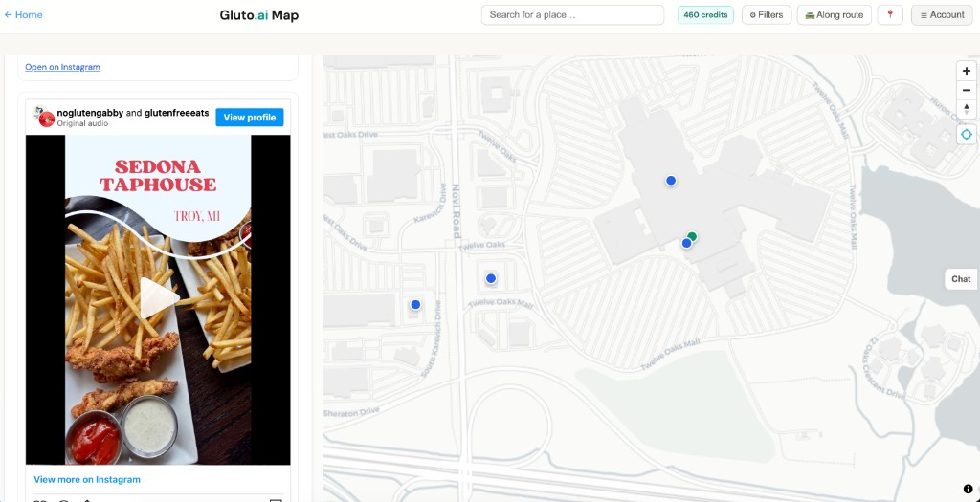Play the Sedona Taphouse reel

point(158,297)
